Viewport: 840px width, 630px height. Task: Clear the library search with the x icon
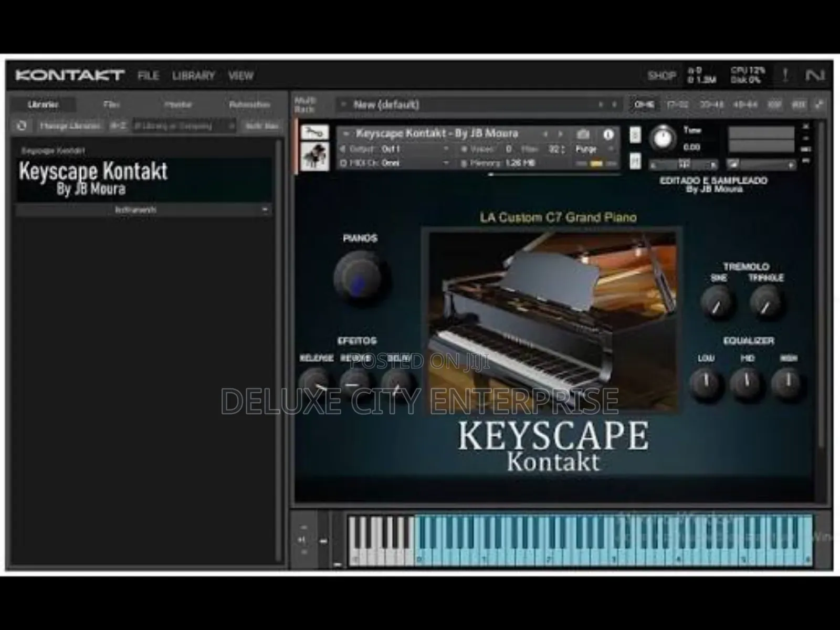pos(231,126)
